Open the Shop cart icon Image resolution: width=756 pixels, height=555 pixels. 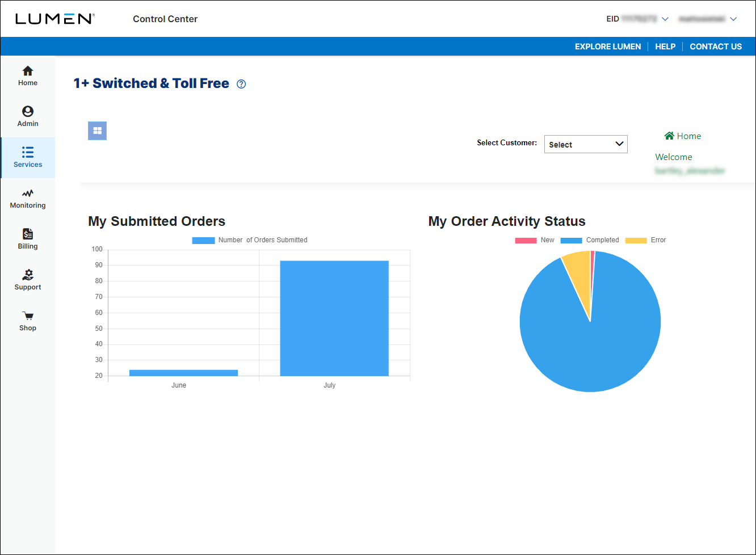coord(28,321)
